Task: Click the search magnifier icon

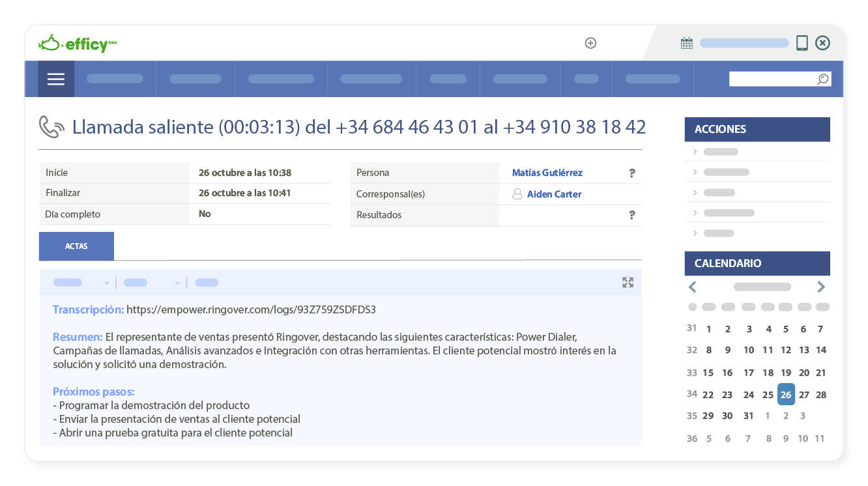Action: 822,78
